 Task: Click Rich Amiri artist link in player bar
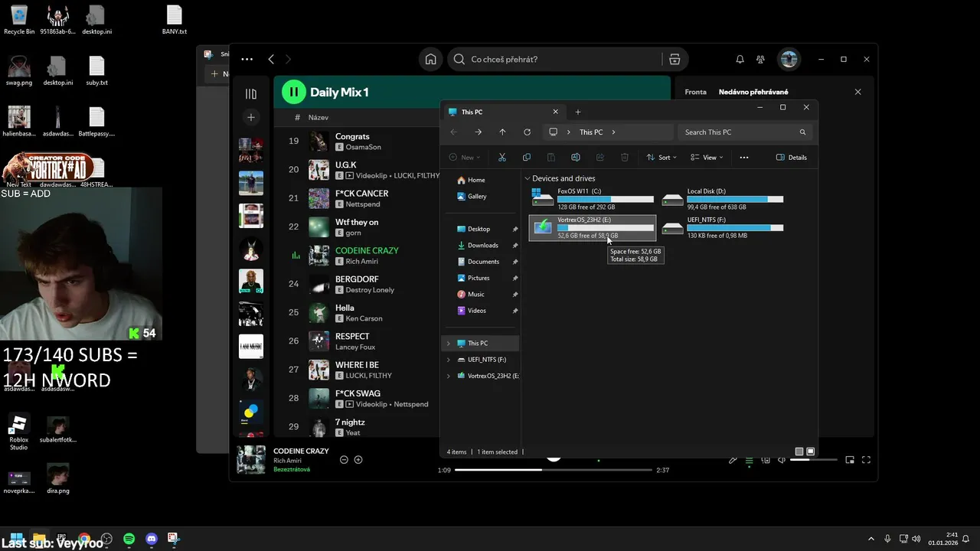point(287,461)
